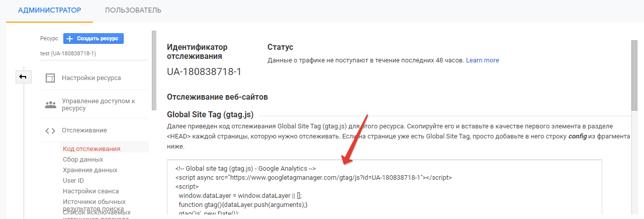Click the angle-brackets tracking icon
Viewport: 644px width, 219px height.
pos(50,131)
